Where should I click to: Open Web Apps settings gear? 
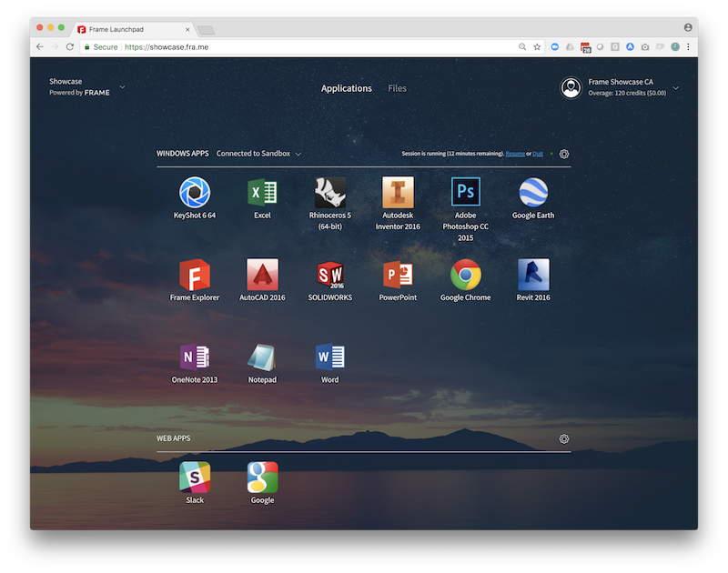tap(564, 439)
